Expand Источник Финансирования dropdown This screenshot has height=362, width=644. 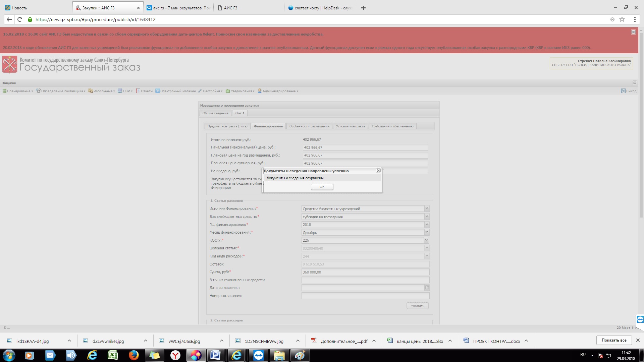[x=427, y=208]
